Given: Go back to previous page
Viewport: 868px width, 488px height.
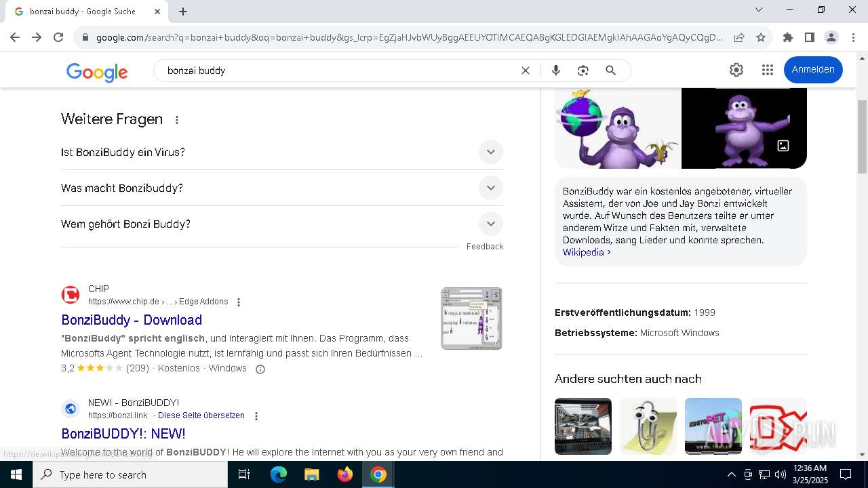Looking at the screenshot, I should coord(15,37).
